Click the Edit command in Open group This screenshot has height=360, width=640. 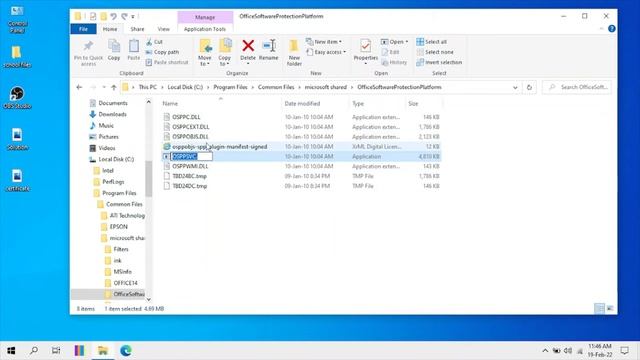point(390,52)
